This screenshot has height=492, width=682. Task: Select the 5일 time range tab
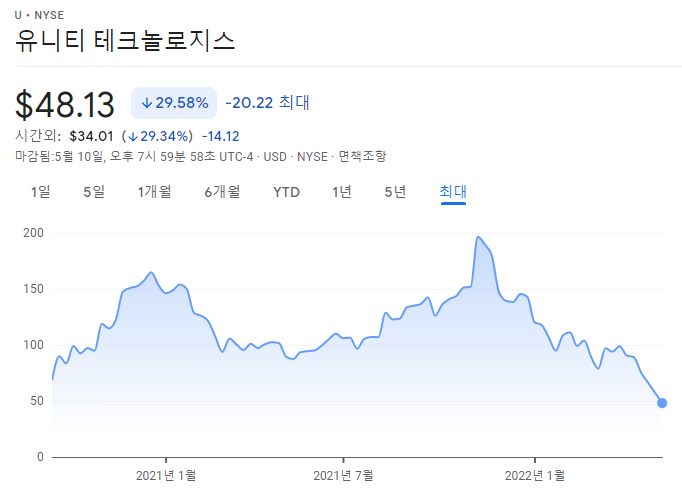tap(94, 192)
